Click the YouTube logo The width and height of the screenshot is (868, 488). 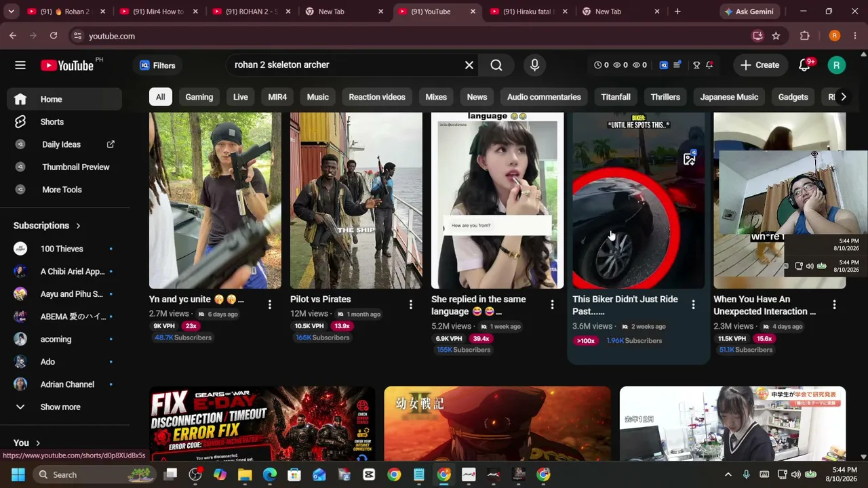tap(66, 65)
